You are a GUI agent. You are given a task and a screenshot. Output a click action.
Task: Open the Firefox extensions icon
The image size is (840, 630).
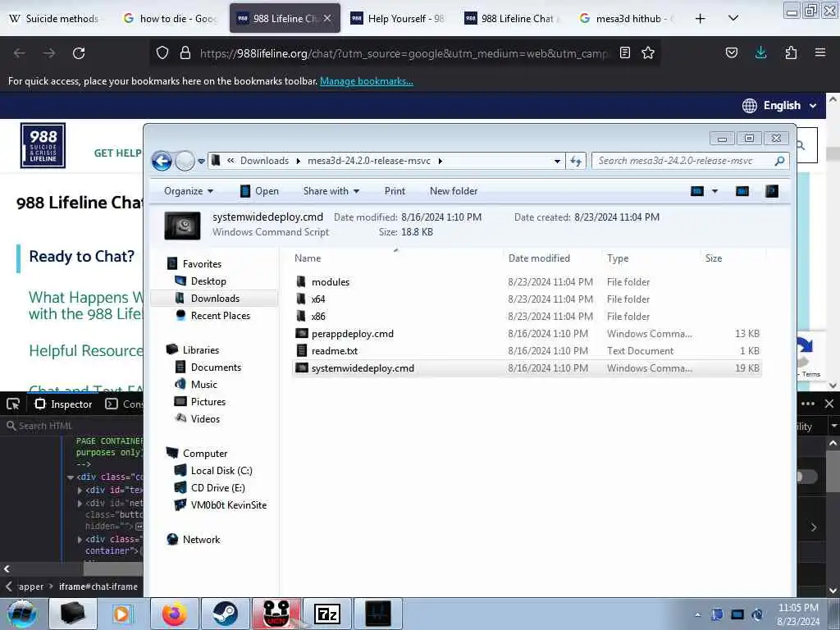pyautogui.click(x=791, y=52)
